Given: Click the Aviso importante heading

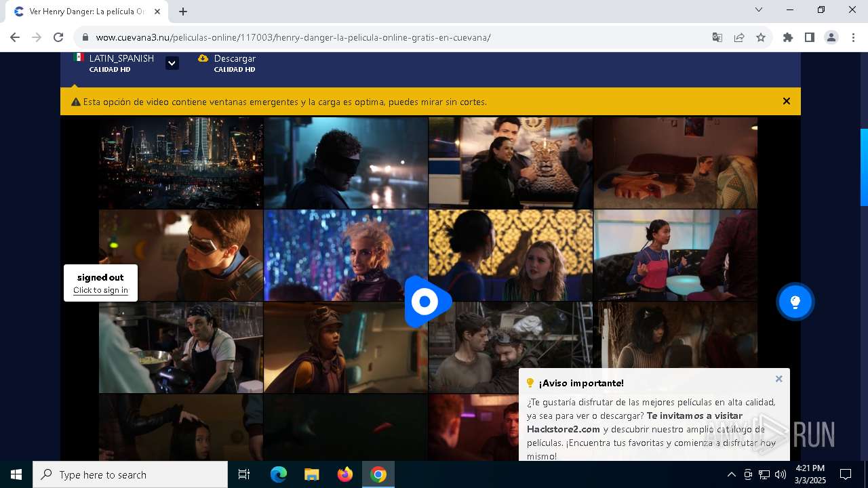Looking at the screenshot, I should pyautogui.click(x=581, y=383).
